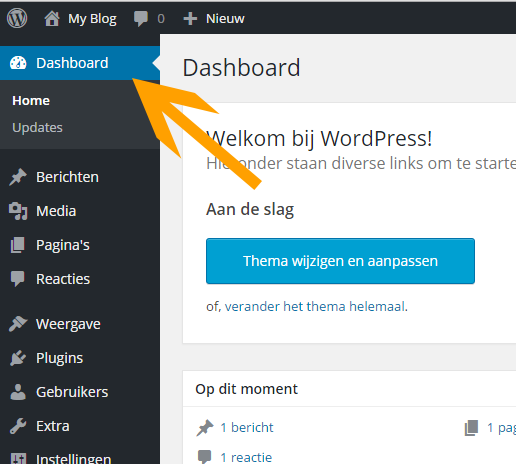516x464 pixels.
Task: Click the Op dit moment widget header
Action: click(x=246, y=389)
